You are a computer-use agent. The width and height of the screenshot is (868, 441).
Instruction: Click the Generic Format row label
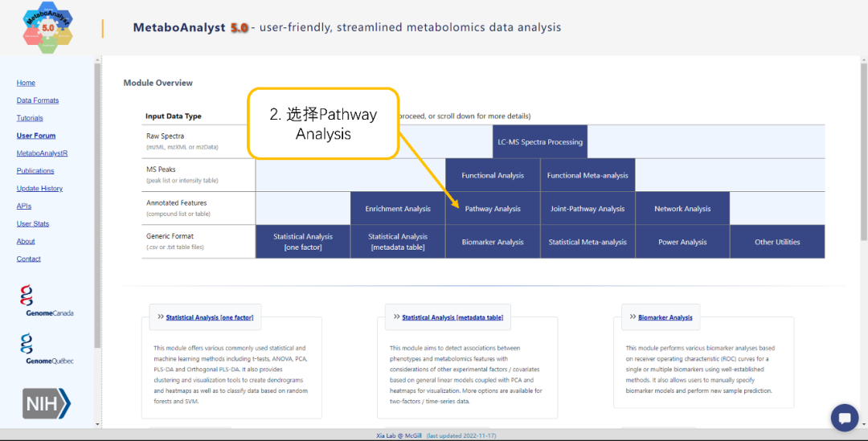click(170, 236)
